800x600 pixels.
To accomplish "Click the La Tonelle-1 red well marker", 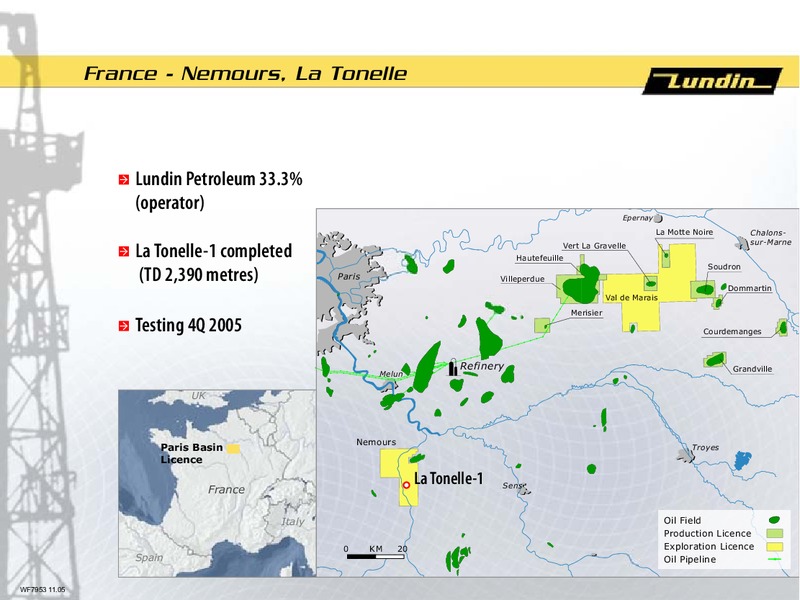I will [x=407, y=485].
